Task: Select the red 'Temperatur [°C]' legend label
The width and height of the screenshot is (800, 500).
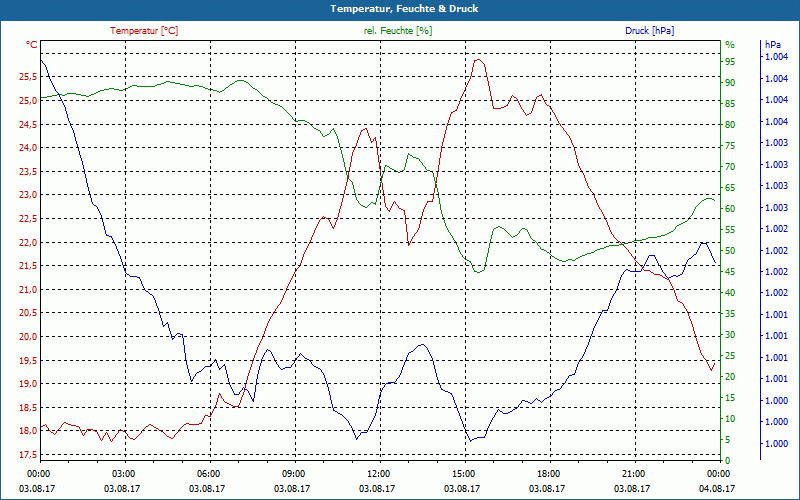Action: [144, 31]
